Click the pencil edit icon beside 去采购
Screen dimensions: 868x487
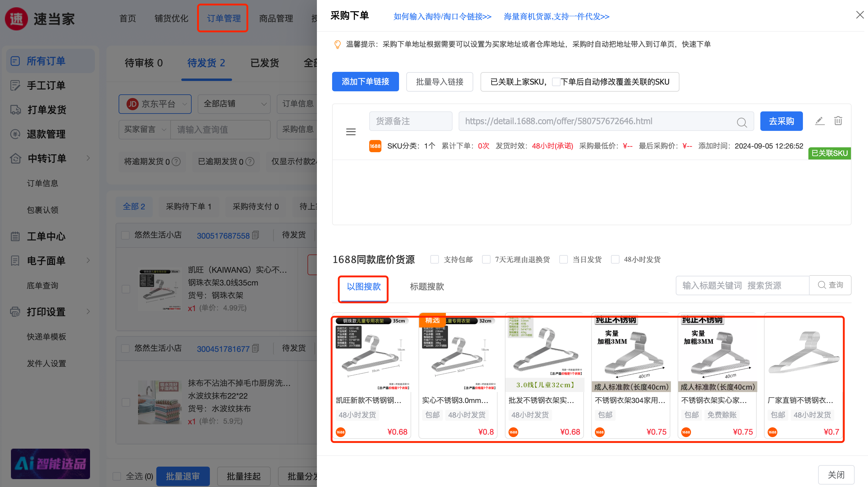point(819,121)
